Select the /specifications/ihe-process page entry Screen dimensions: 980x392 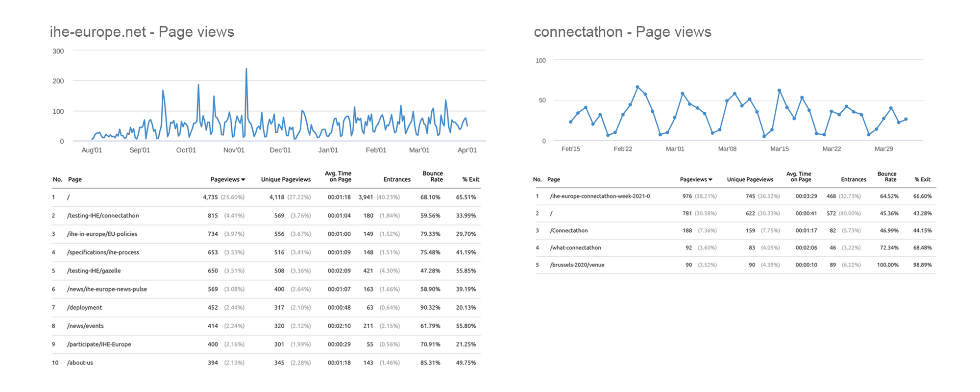[103, 252]
